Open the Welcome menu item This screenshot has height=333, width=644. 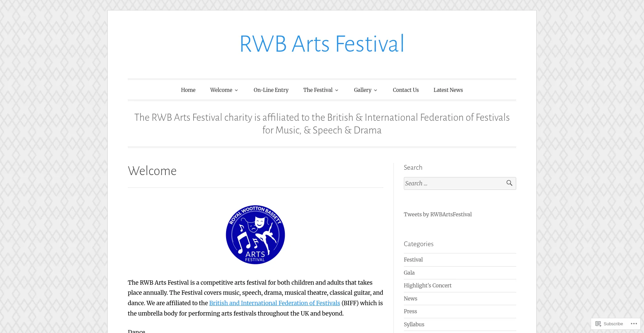(x=221, y=90)
